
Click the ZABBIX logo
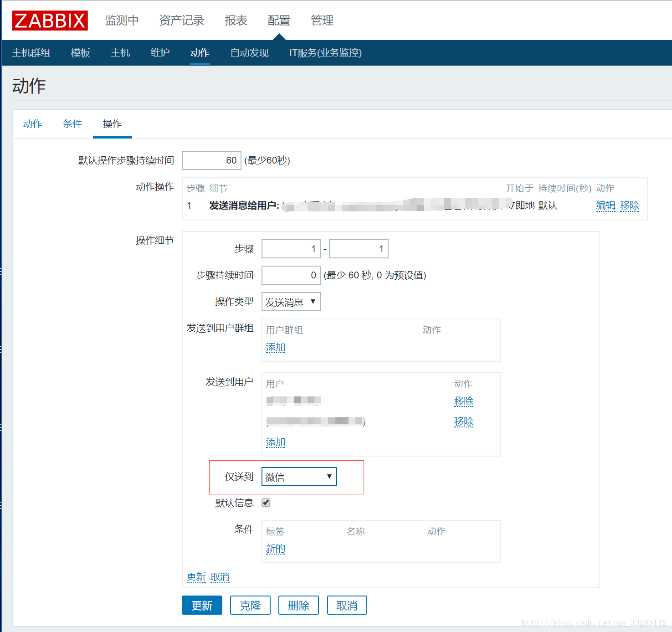[x=50, y=21]
